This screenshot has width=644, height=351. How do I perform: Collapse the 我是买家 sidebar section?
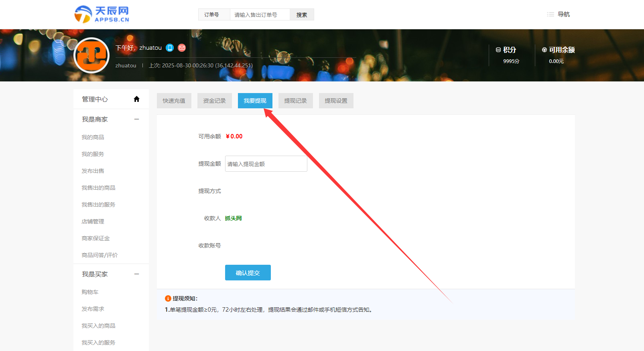136,274
